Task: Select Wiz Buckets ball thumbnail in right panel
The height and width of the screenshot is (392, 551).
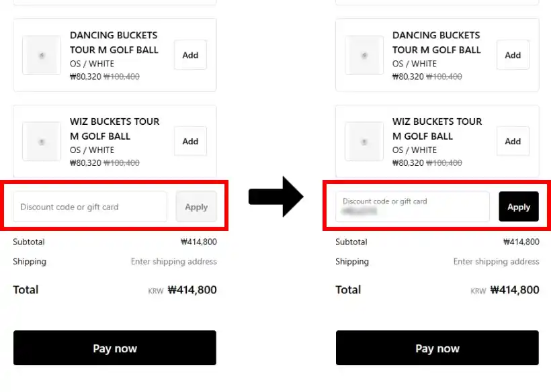Action: click(364, 141)
